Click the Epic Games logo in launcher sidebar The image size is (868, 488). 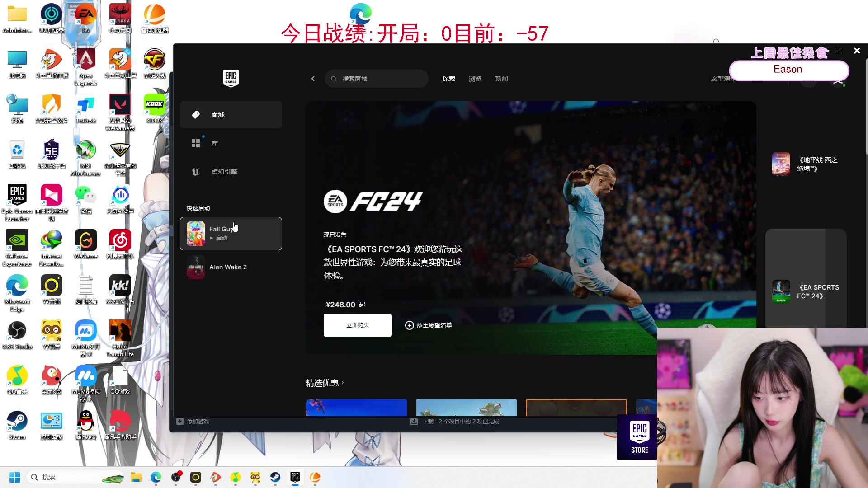click(231, 78)
